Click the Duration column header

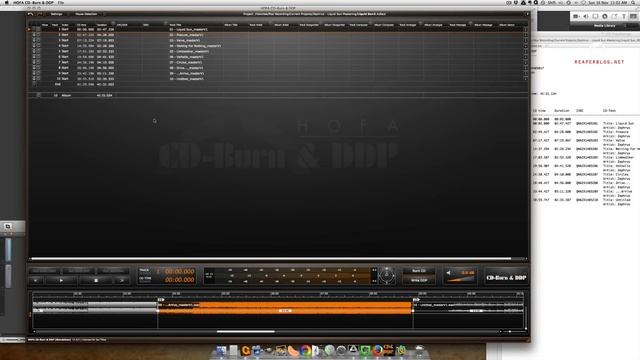coord(102,25)
